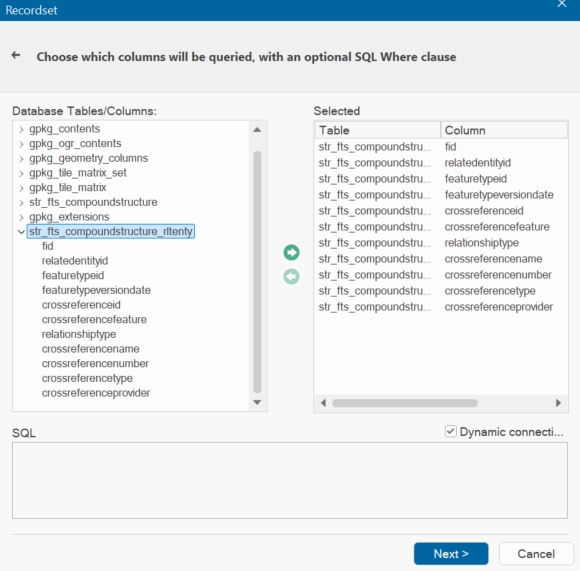Go back using the left arrow icon
The image size is (580, 571).
click(x=16, y=55)
